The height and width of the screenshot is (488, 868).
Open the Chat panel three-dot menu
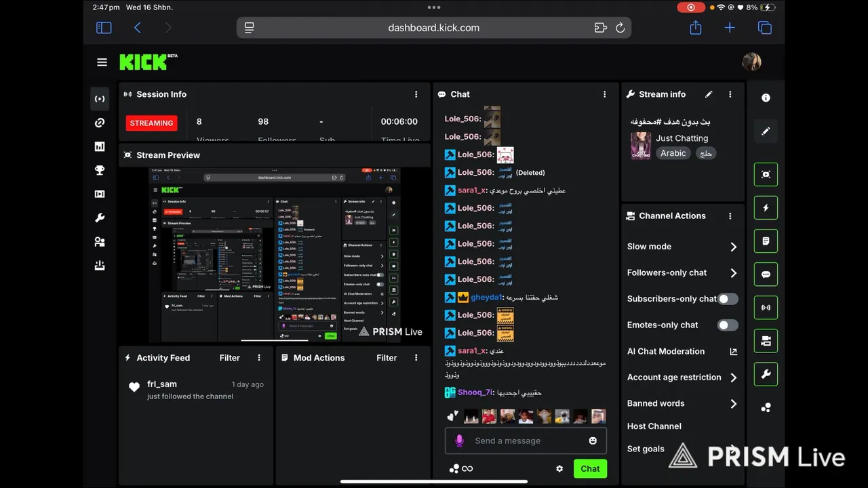point(605,94)
